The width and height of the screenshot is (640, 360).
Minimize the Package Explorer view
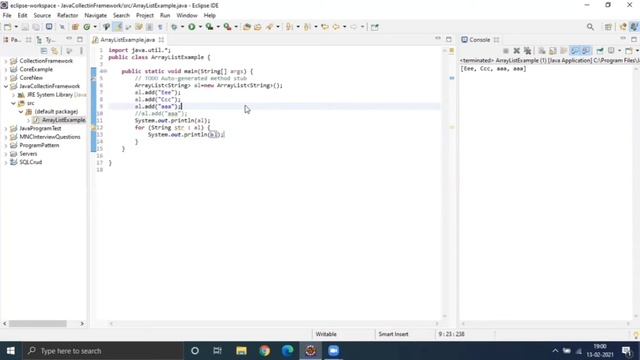69,39
